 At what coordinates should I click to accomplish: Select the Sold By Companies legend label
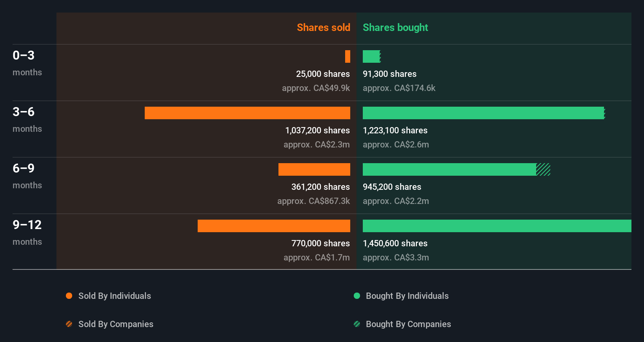pos(116,324)
